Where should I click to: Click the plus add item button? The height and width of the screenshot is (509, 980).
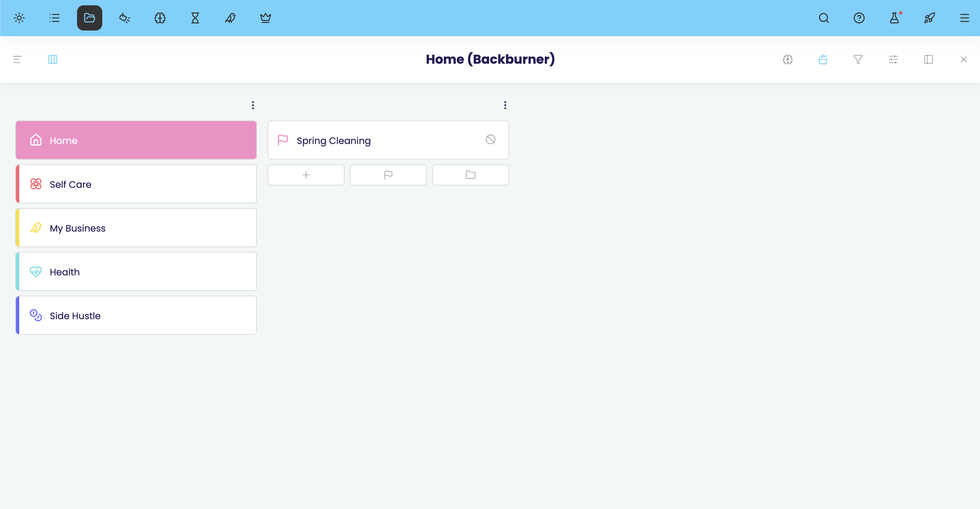pos(306,175)
